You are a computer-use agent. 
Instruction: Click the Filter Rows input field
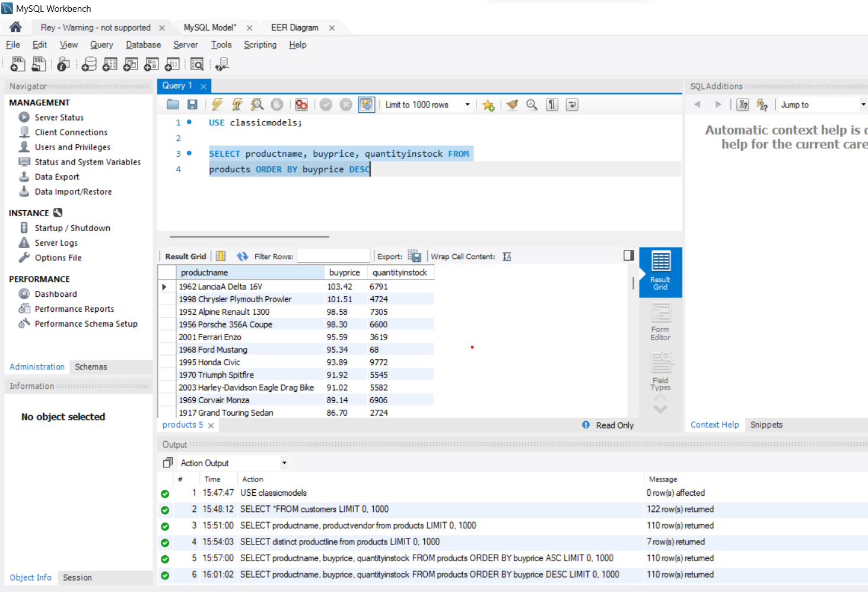coord(333,256)
